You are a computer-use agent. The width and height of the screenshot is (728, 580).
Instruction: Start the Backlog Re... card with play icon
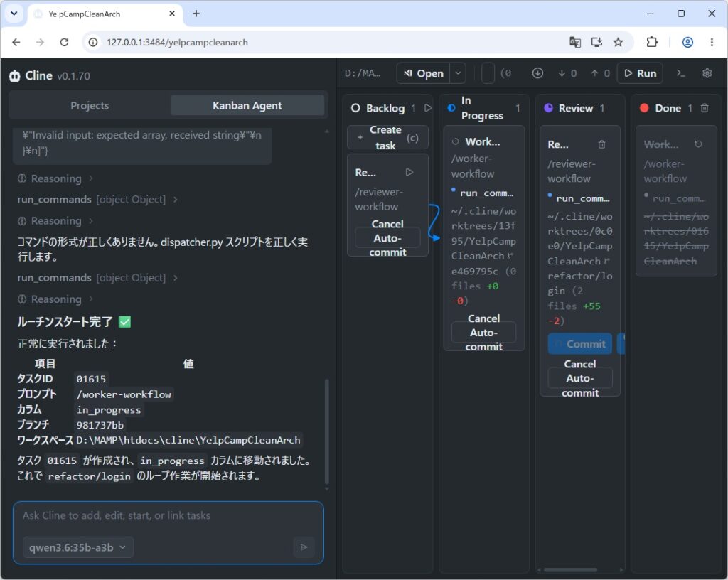[x=409, y=172]
